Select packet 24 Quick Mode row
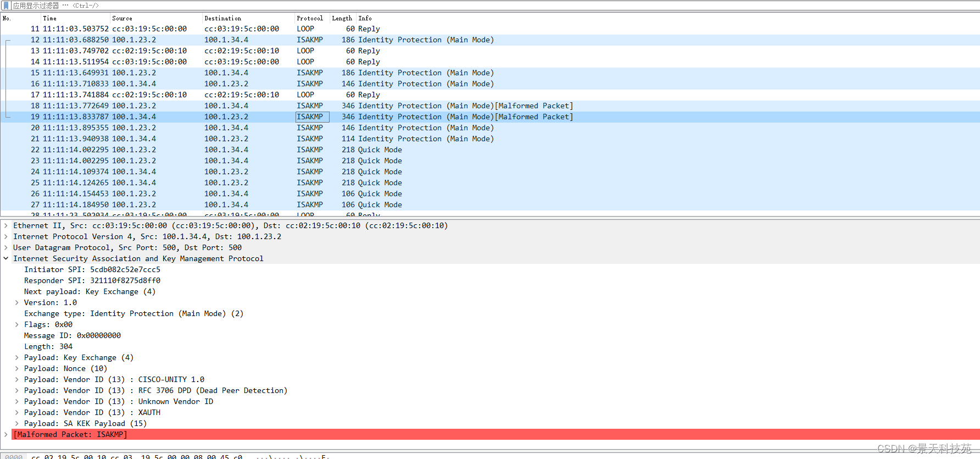The image size is (980, 459). 490,172
